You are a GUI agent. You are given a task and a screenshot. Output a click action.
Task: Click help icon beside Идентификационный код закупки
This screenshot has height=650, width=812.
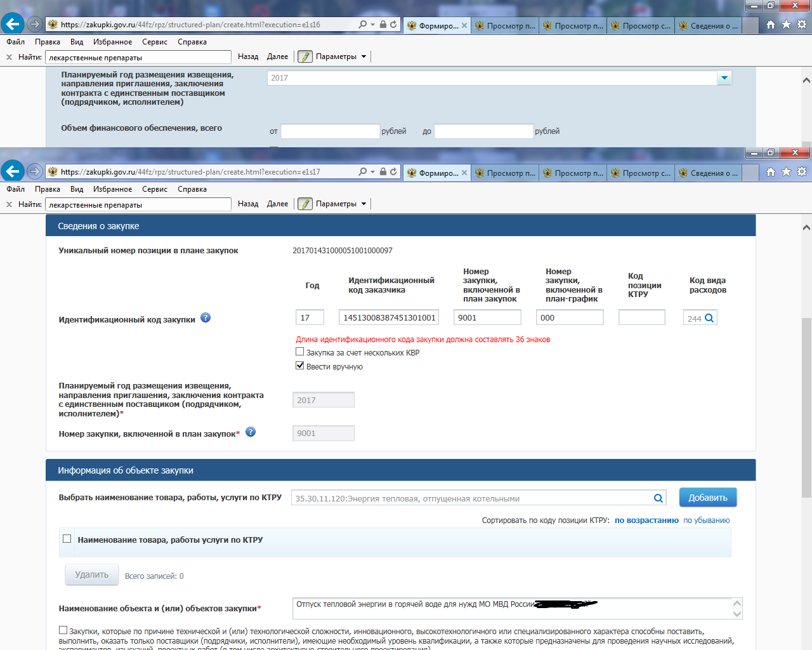point(206,318)
